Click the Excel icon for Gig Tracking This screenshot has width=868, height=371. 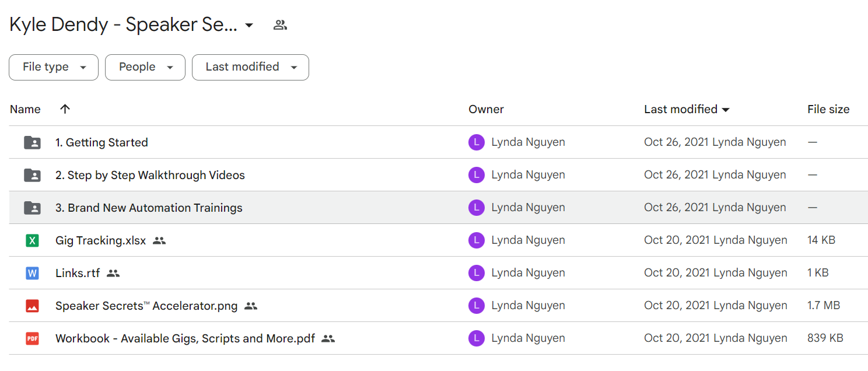[x=32, y=240]
